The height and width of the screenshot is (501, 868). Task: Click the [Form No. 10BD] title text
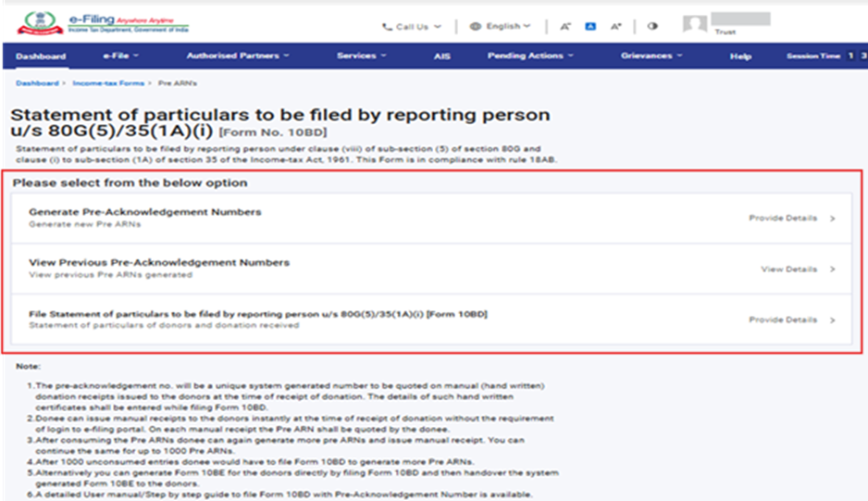click(273, 132)
